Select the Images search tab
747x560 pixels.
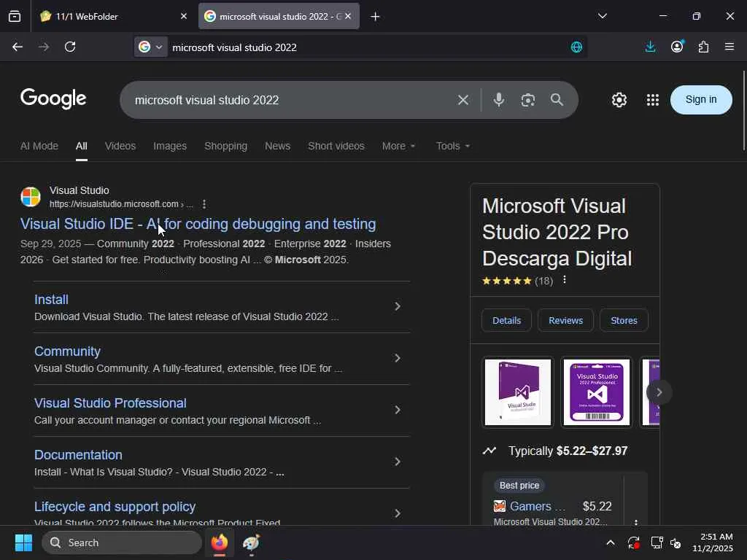coord(169,146)
